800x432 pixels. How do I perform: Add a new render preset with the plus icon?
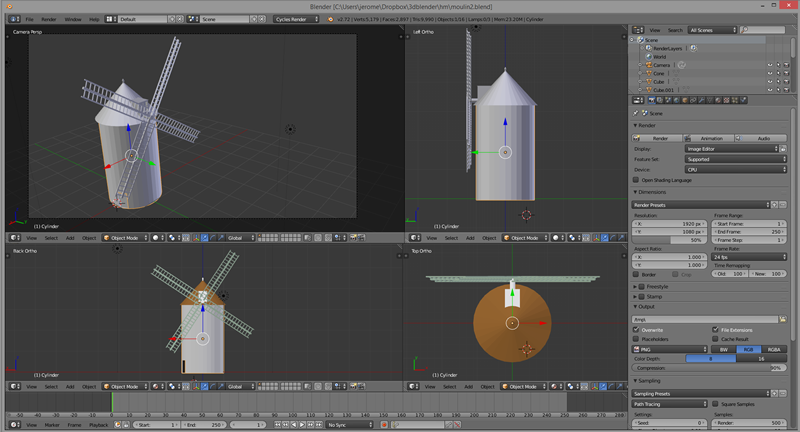pyautogui.click(x=776, y=205)
